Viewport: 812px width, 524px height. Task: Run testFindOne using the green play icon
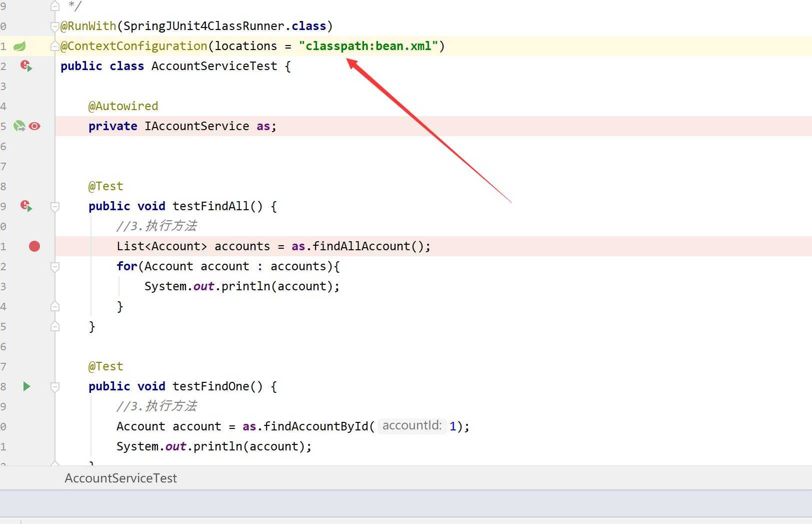(26, 386)
